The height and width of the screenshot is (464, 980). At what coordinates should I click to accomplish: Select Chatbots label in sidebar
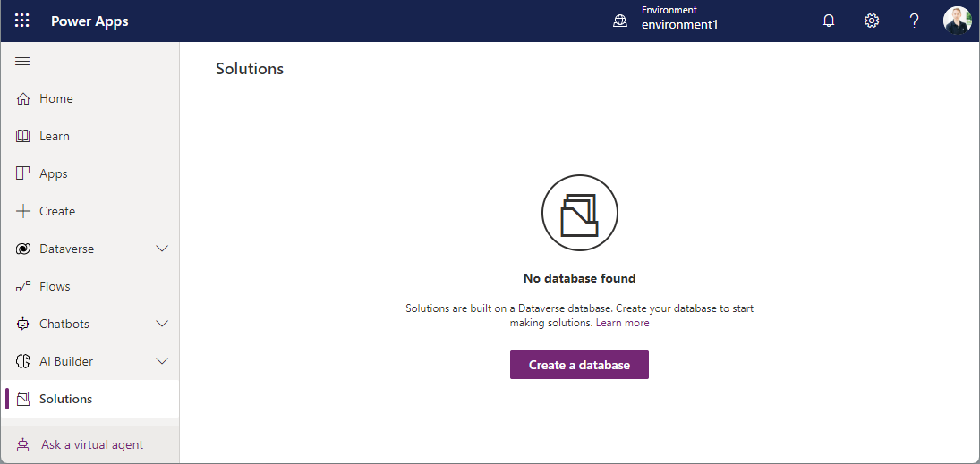click(64, 324)
